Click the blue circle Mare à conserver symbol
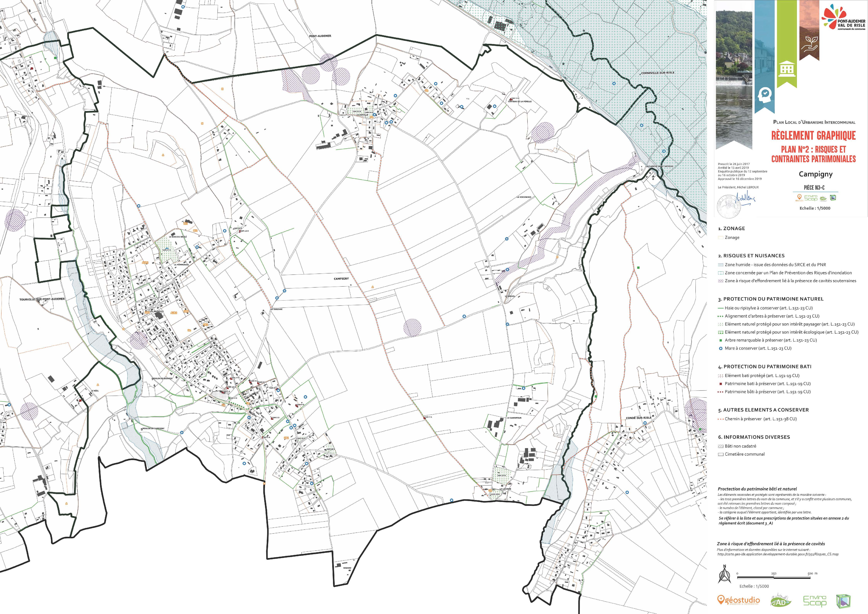 click(721, 349)
